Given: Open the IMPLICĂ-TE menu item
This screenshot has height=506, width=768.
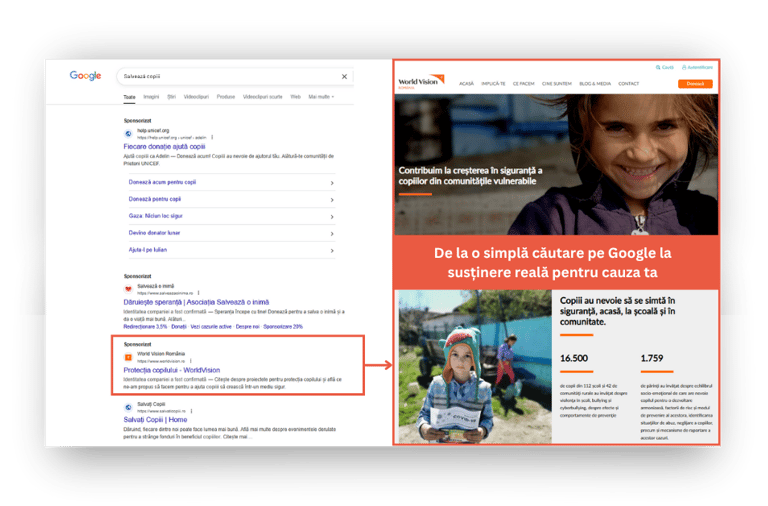Looking at the screenshot, I should coord(493,84).
